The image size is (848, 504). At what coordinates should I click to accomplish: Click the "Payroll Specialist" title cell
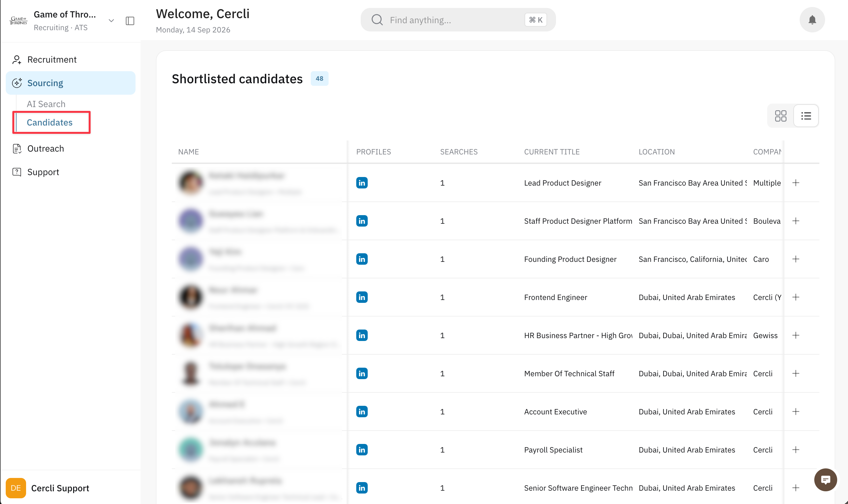pos(553,450)
